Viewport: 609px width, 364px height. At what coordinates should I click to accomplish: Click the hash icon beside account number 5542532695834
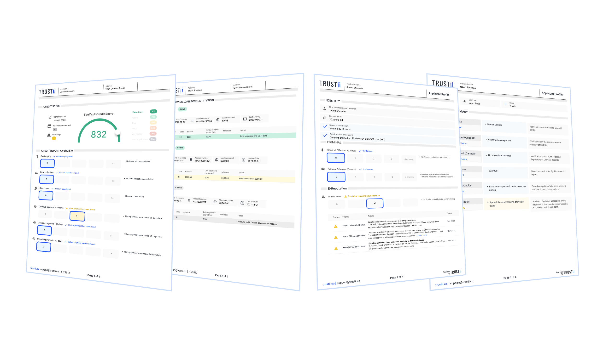click(191, 160)
